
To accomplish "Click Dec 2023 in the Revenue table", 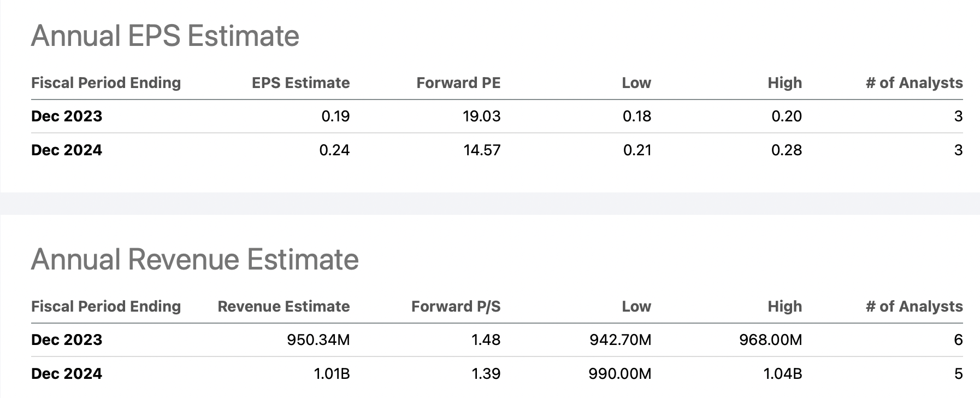I will click(x=67, y=340).
